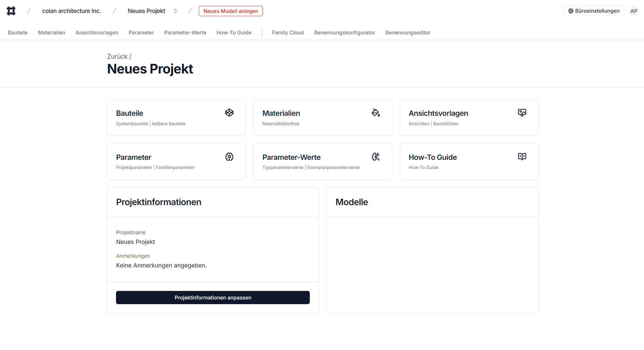Click the Ansichtsvorlagen monitor icon

click(x=522, y=113)
